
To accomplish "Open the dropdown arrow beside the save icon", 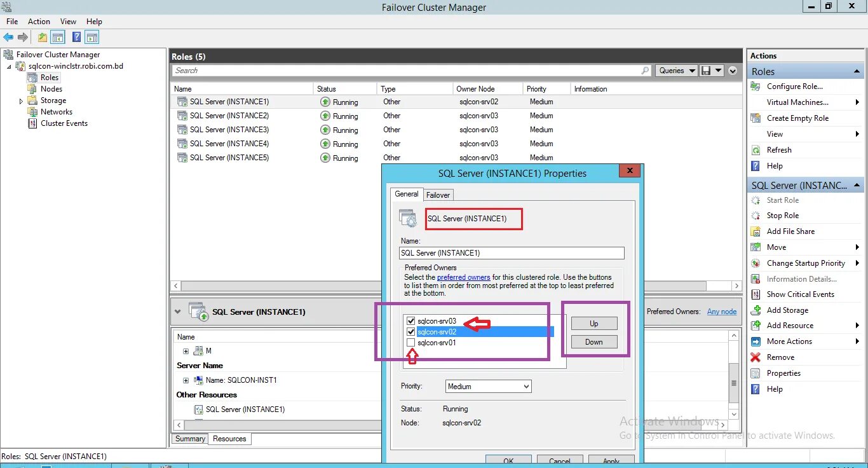I will (718, 71).
